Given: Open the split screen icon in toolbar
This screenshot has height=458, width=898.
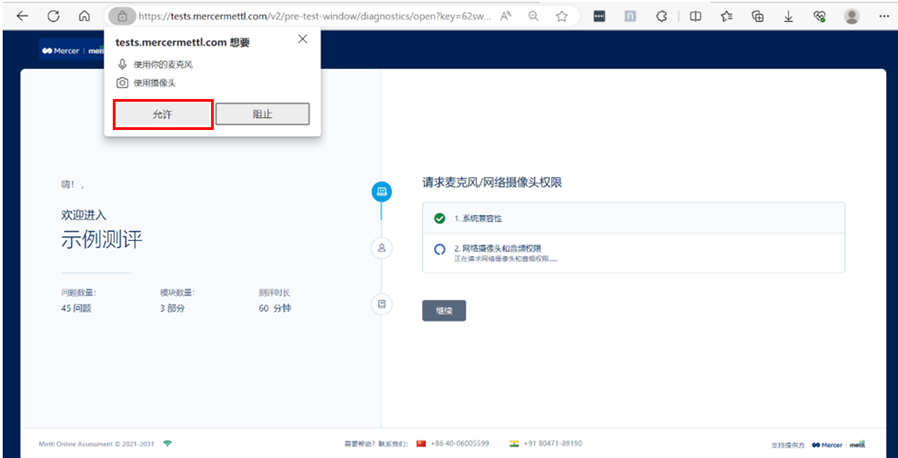Looking at the screenshot, I should [695, 16].
